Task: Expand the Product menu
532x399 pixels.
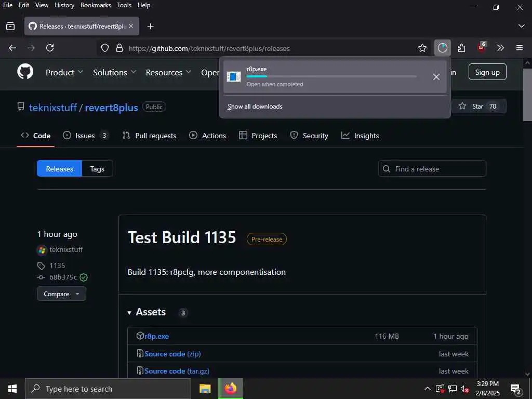Action: click(x=64, y=72)
